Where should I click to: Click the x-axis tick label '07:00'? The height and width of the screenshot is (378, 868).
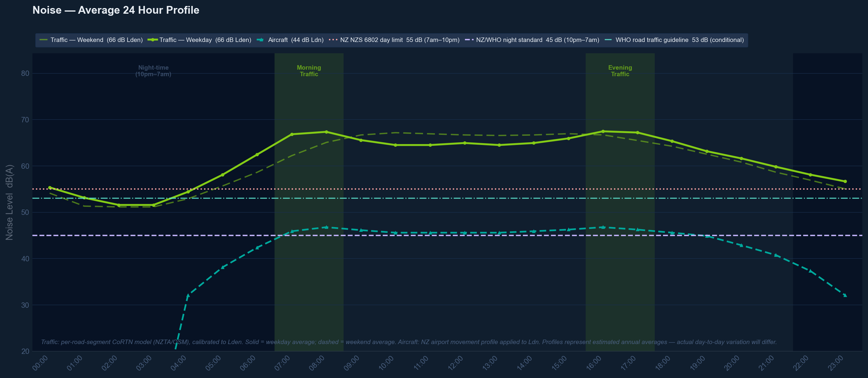tap(282, 363)
